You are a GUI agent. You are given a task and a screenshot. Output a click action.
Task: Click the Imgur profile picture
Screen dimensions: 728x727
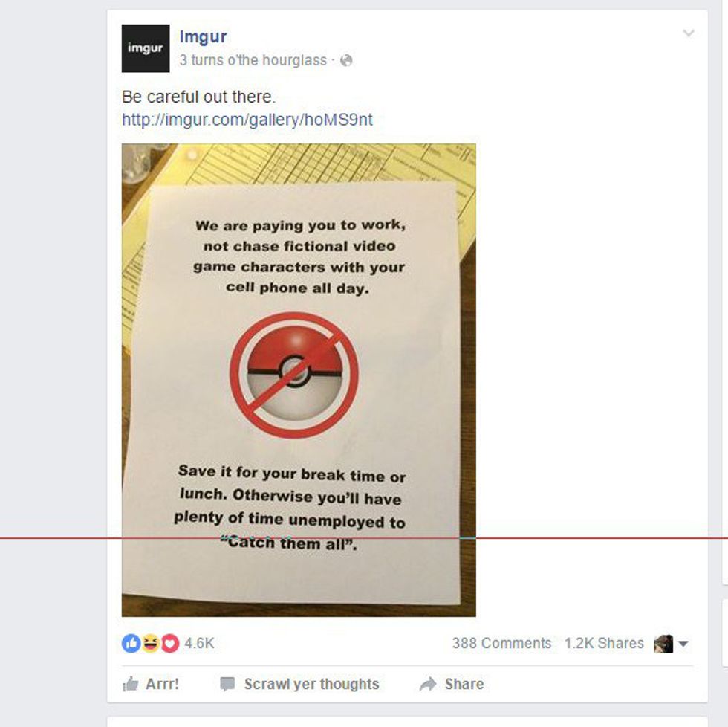[146, 48]
